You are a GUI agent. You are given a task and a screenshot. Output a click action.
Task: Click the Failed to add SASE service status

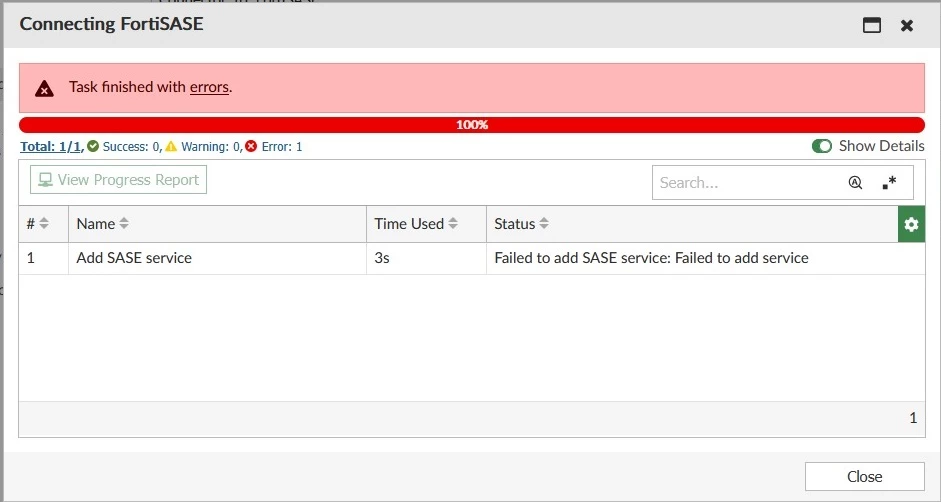coord(651,258)
